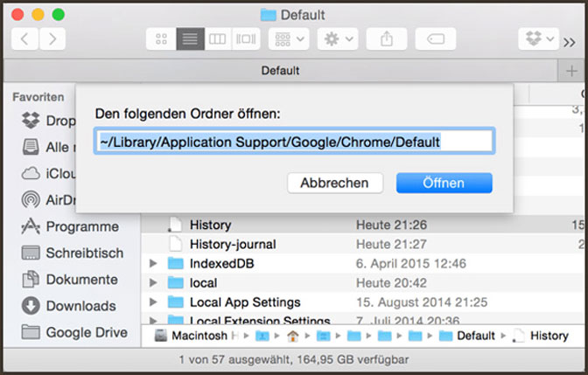Click Default folder in path bar
Viewport: 588px width, 375px height.
pyautogui.click(x=467, y=336)
